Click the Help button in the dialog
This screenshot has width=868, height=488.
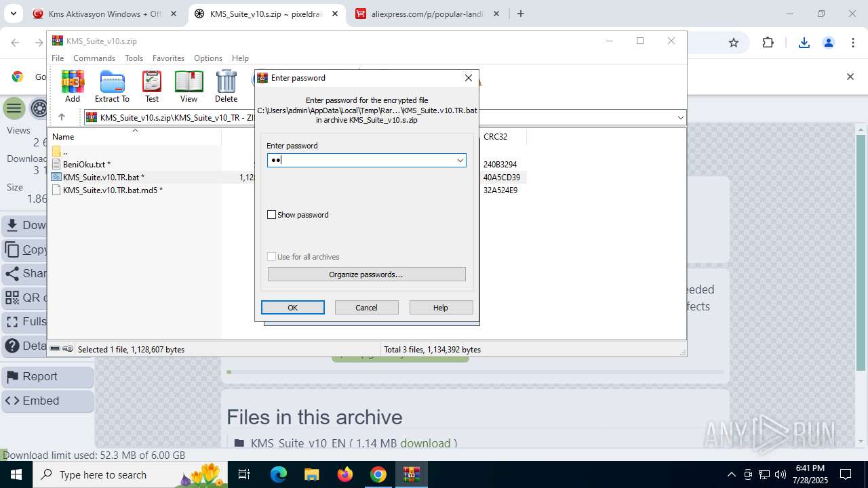point(441,308)
